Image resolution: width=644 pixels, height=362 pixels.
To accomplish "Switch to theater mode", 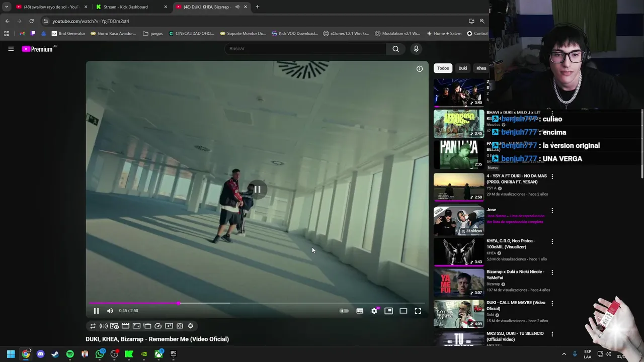I will 403,311.
